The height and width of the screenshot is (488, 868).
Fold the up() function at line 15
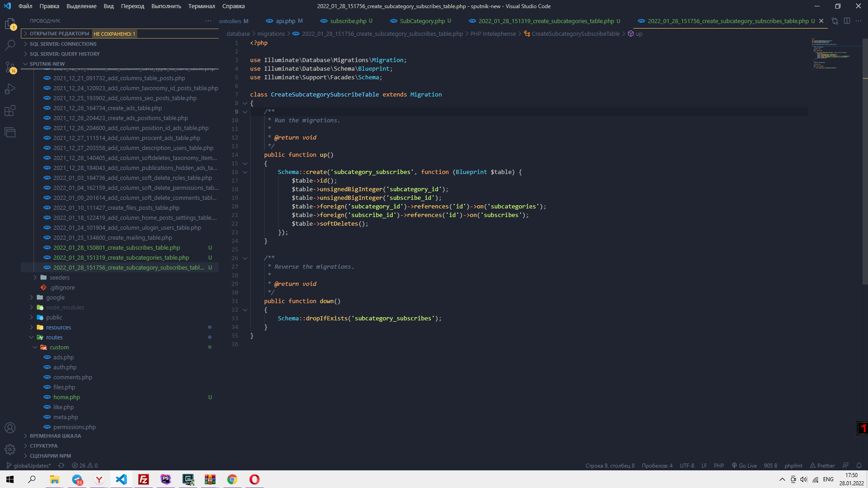point(245,164)
